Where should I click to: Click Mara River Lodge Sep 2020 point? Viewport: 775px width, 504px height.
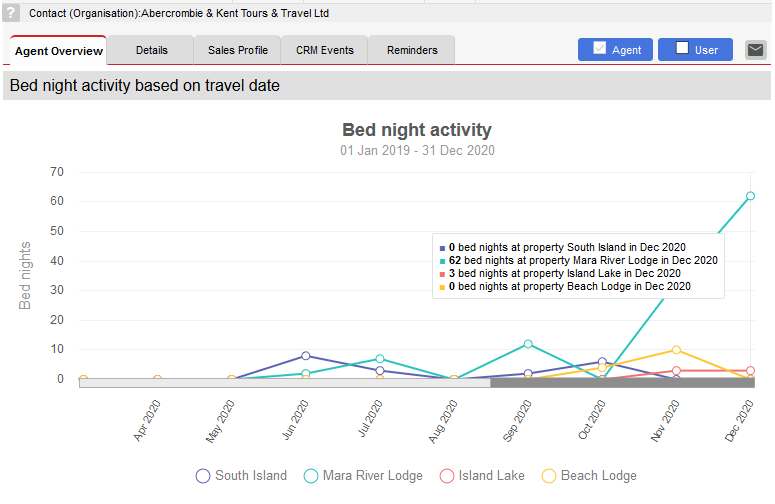[x=528, y=344]
